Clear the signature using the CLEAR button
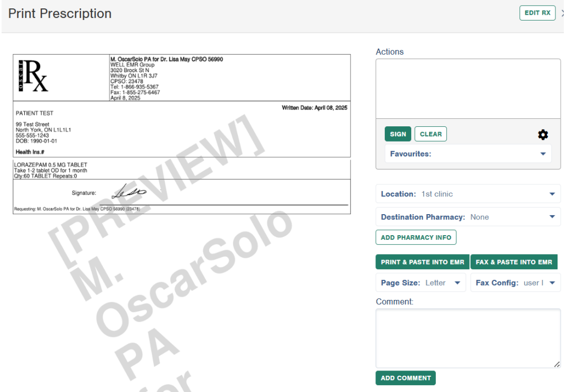Image resolution: width=567 pixels, height=392 pixels. (x=430, y=134)
